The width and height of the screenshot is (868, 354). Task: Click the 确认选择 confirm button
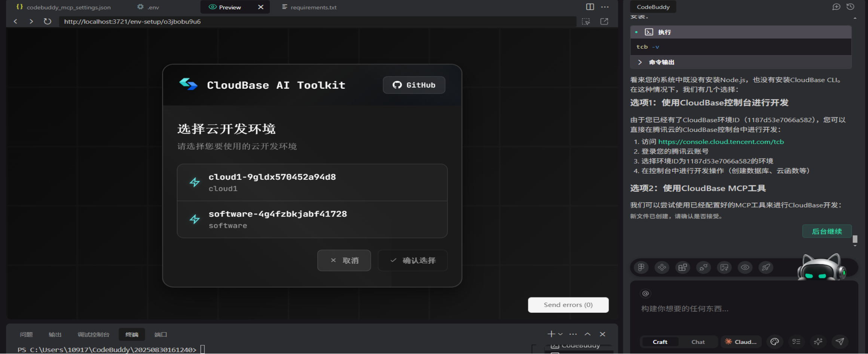point(413,260)
